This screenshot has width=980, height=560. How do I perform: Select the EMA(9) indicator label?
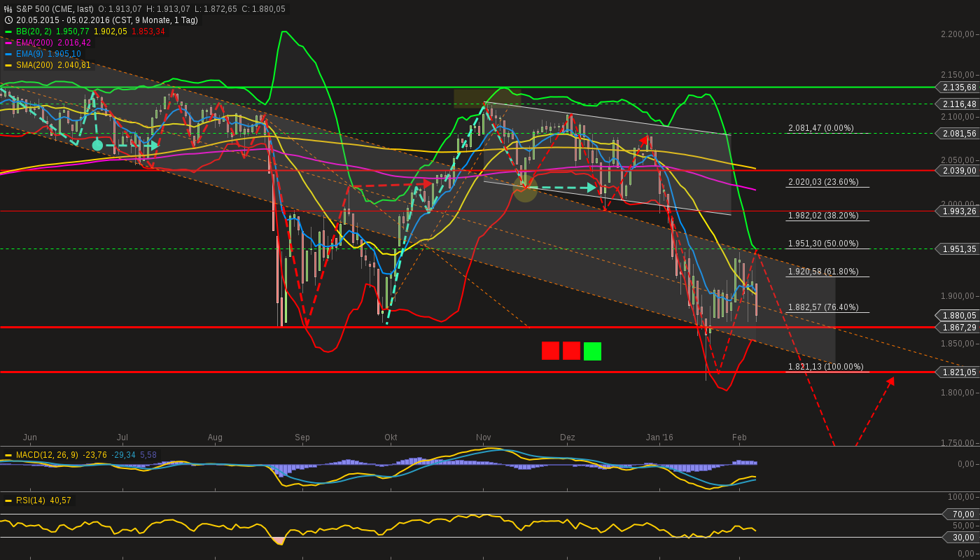tap(30, 54)
